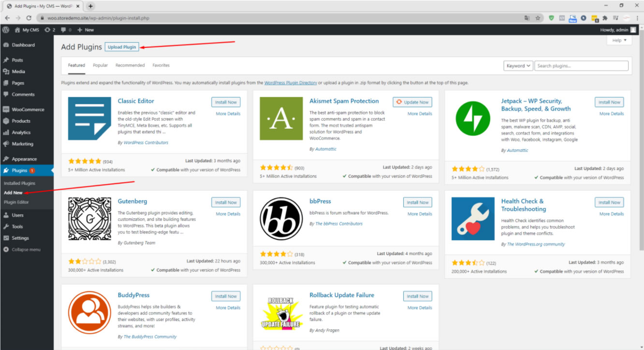Install Rollback Update Failure plugin
Screen dimensions: 644x350
tap(418, 296)
